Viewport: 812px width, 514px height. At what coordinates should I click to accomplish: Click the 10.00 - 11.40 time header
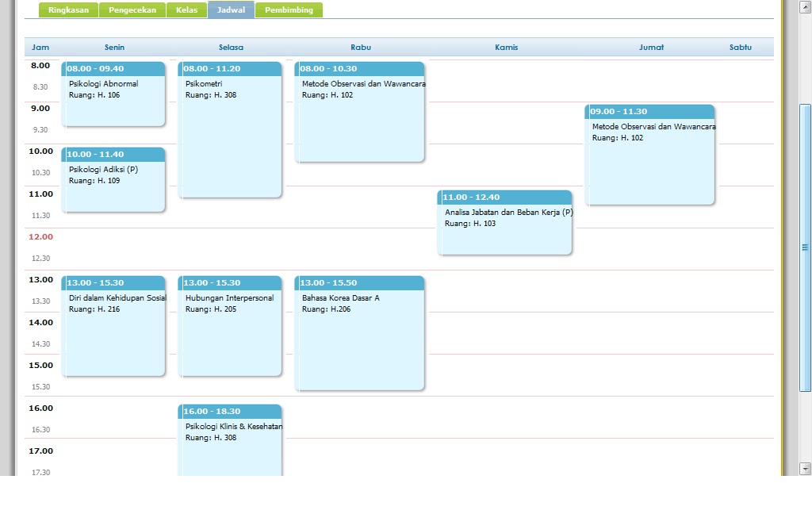pos(113,155)
